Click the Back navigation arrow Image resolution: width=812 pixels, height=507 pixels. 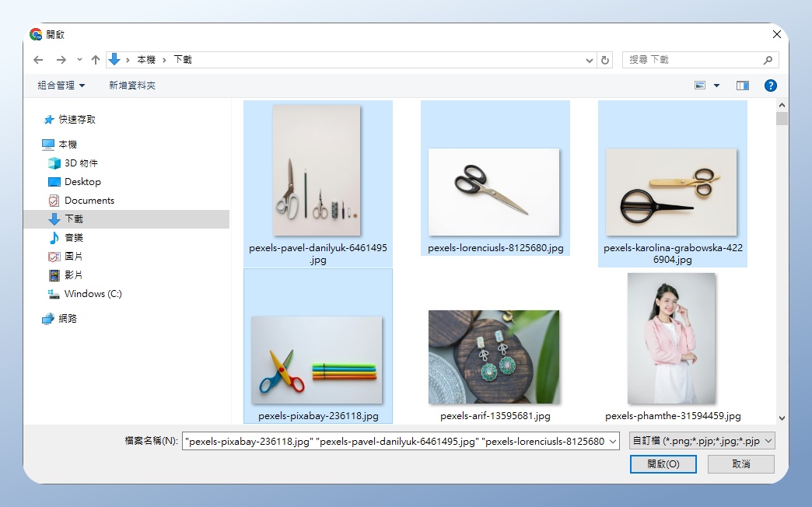coord(38,60)
